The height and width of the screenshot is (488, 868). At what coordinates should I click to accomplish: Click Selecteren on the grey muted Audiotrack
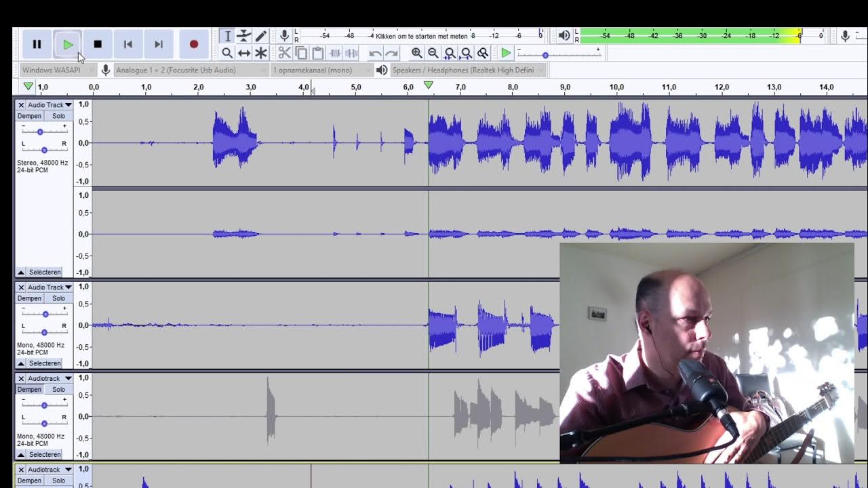coord(45,454)
